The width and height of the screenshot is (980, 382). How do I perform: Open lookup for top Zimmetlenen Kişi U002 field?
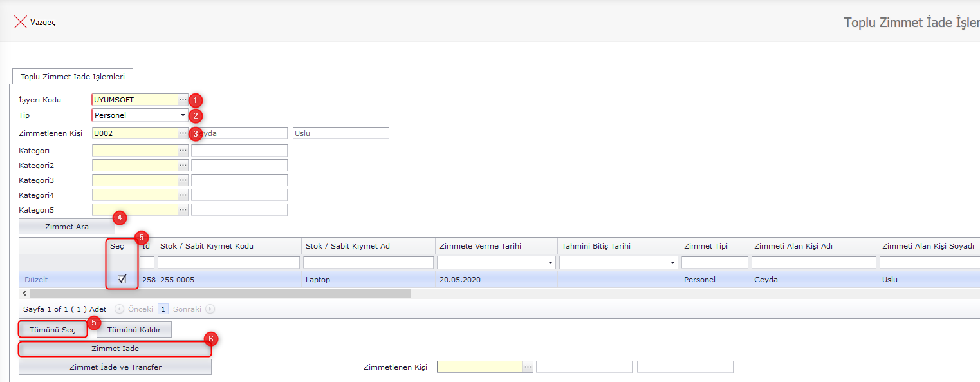(x=183, y=133)
